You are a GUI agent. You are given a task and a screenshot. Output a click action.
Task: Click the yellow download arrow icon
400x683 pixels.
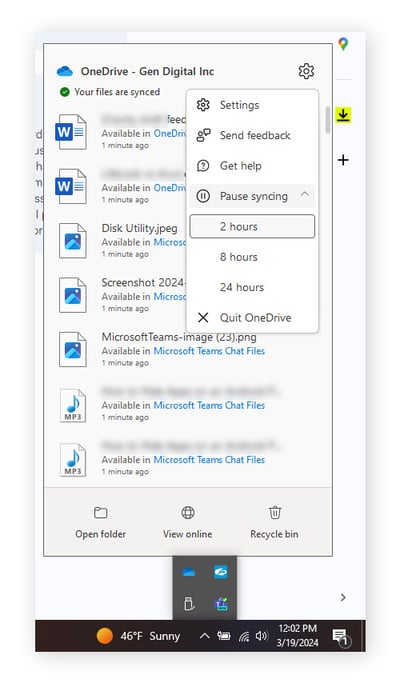343,115
